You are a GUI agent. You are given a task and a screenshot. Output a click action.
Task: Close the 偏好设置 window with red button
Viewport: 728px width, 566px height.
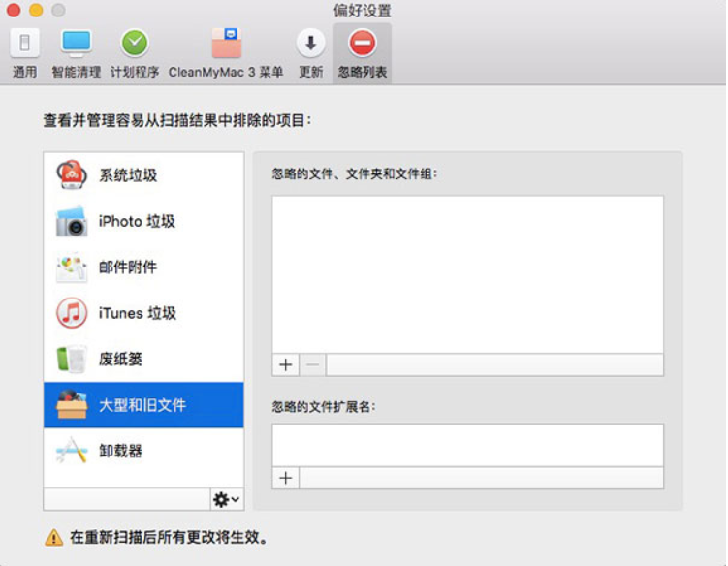(x=14, y=10)
